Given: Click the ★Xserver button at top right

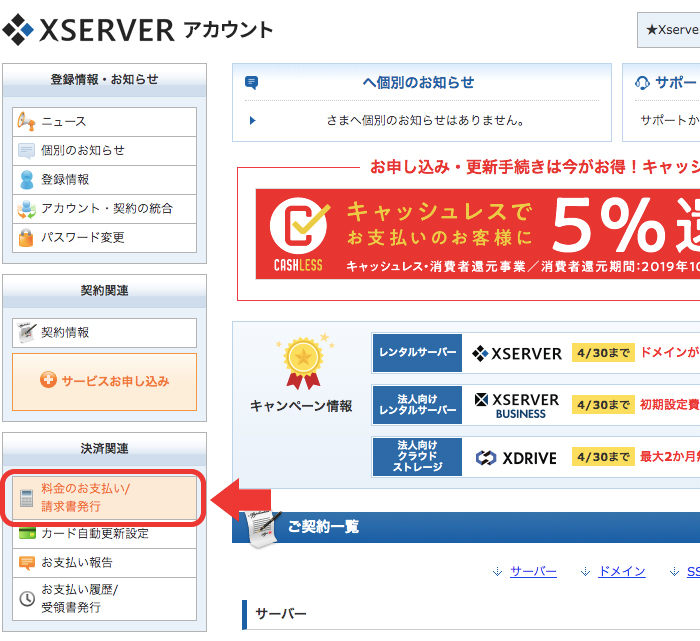Looking at the screenshot, I should 668,30.
